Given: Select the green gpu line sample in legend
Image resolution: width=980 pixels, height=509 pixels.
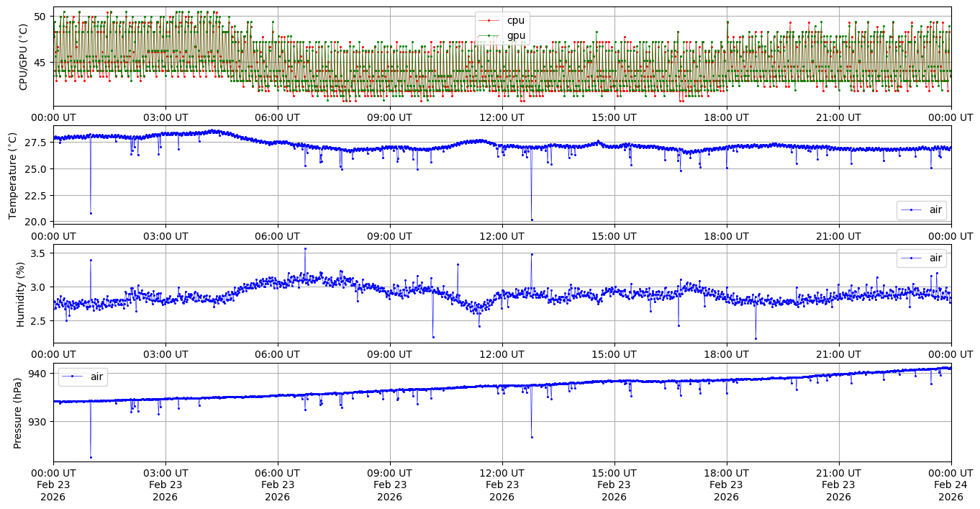Looking at the screenshot, I should coord(489,35).
